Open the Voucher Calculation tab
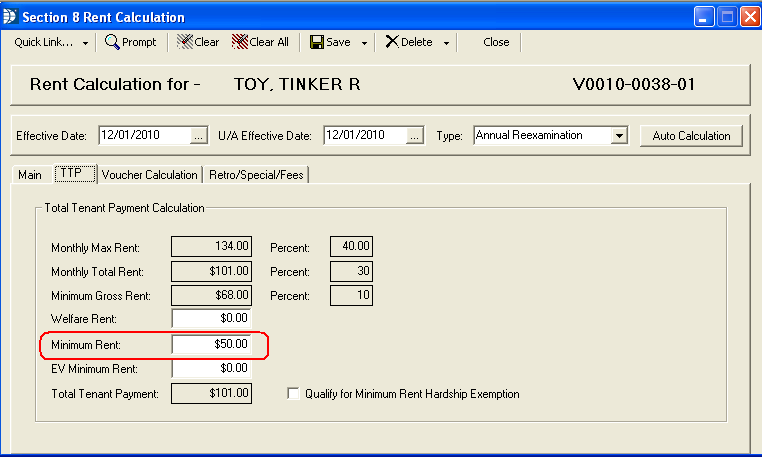 [x=150, y=175]
